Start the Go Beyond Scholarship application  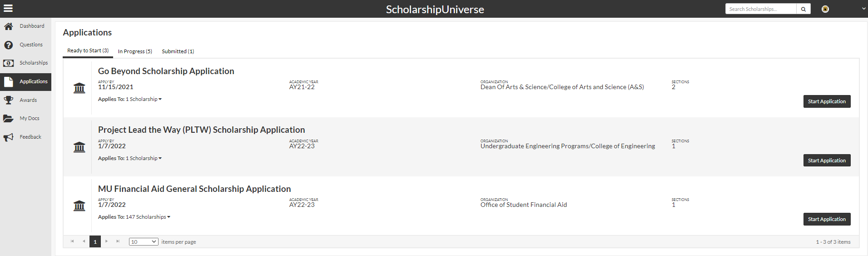click(x=827, y=101)
